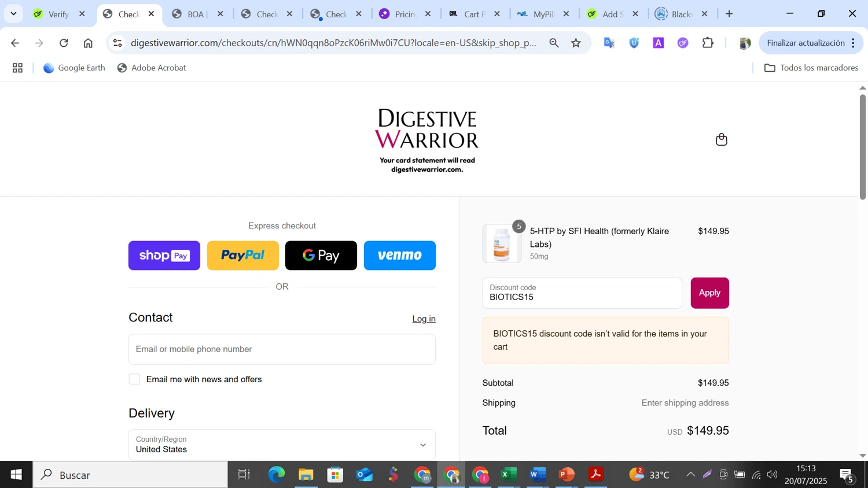Open Adobe Acrobat from the taskbar

click(595, 475)
